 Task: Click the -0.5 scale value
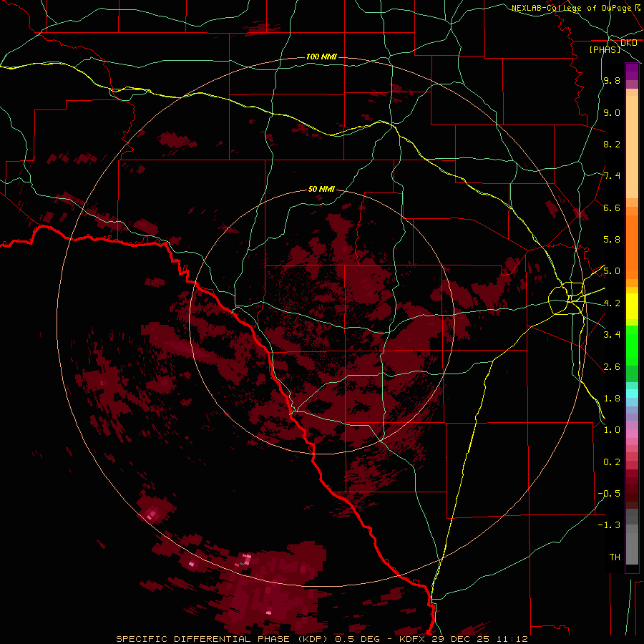(x=609, y=494)
